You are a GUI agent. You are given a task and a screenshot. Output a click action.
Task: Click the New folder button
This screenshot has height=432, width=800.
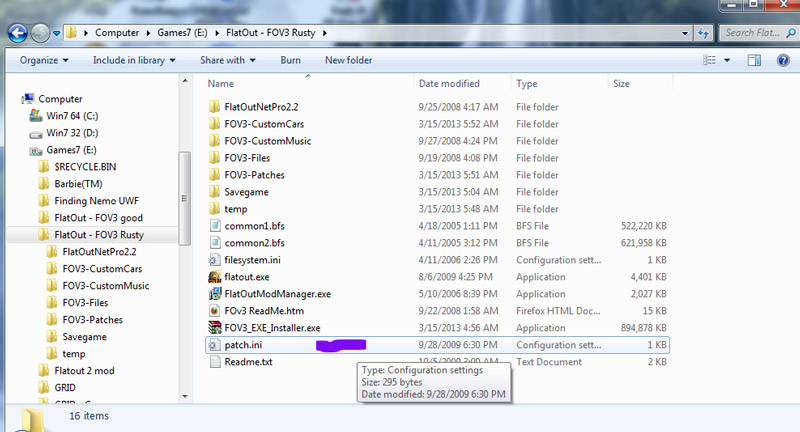[x=348, y=60]
